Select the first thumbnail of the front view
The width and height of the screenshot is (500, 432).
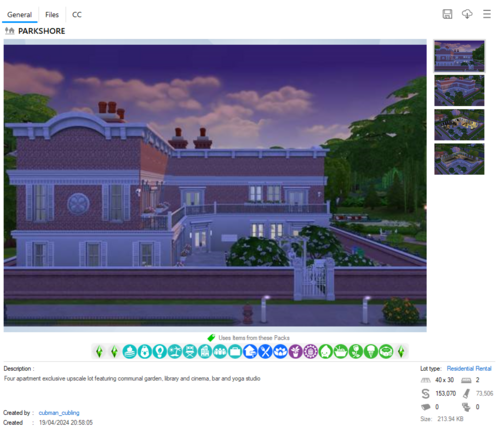point(459,56)
